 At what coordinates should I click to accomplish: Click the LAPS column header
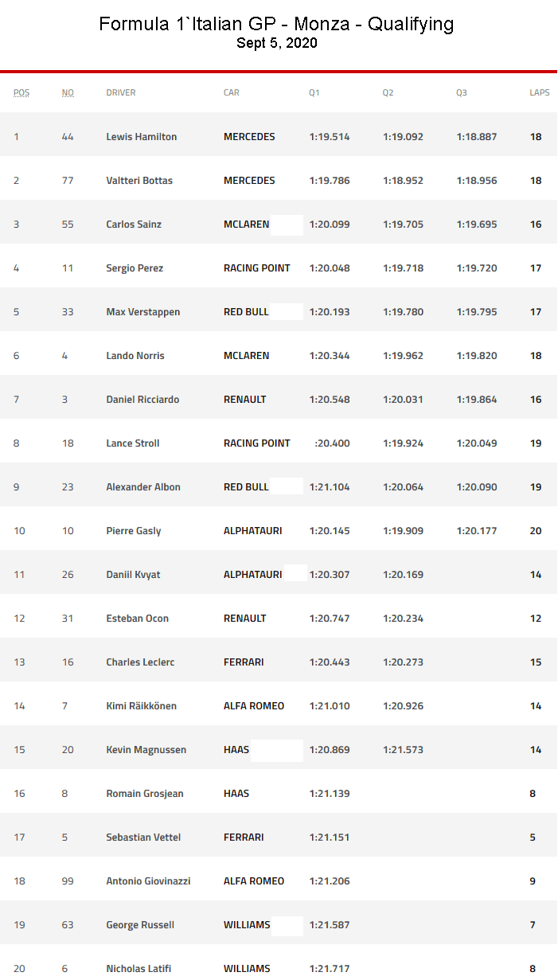pos(540,92)
